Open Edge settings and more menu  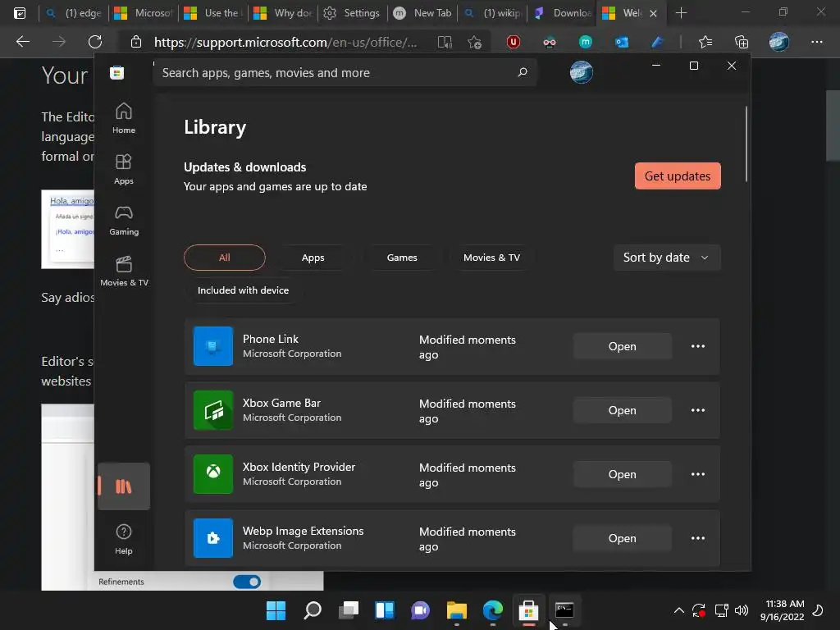[x=816, y=42]
